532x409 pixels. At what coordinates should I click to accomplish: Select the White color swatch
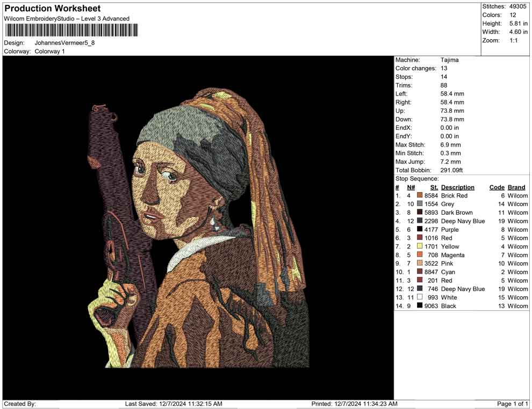[x=420, y=297]
